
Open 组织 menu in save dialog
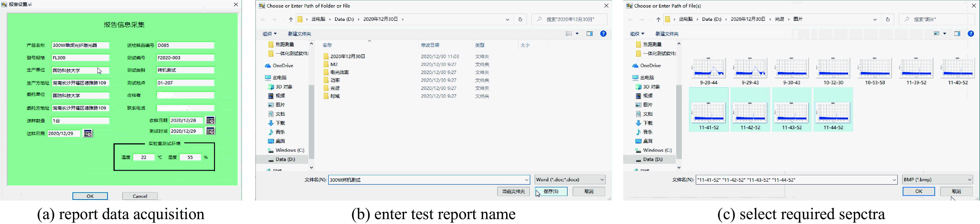(x=269, y=34)
